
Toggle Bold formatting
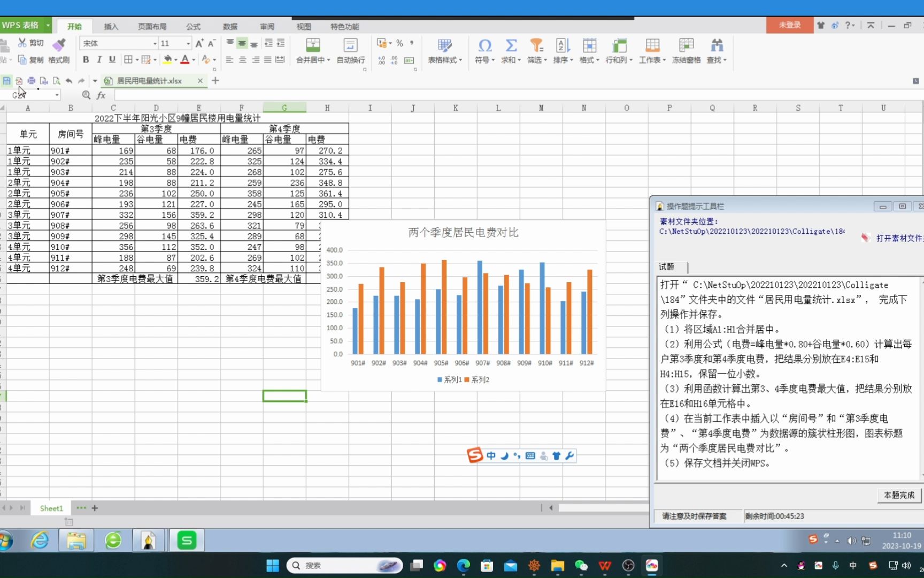(x=86, y=59)
